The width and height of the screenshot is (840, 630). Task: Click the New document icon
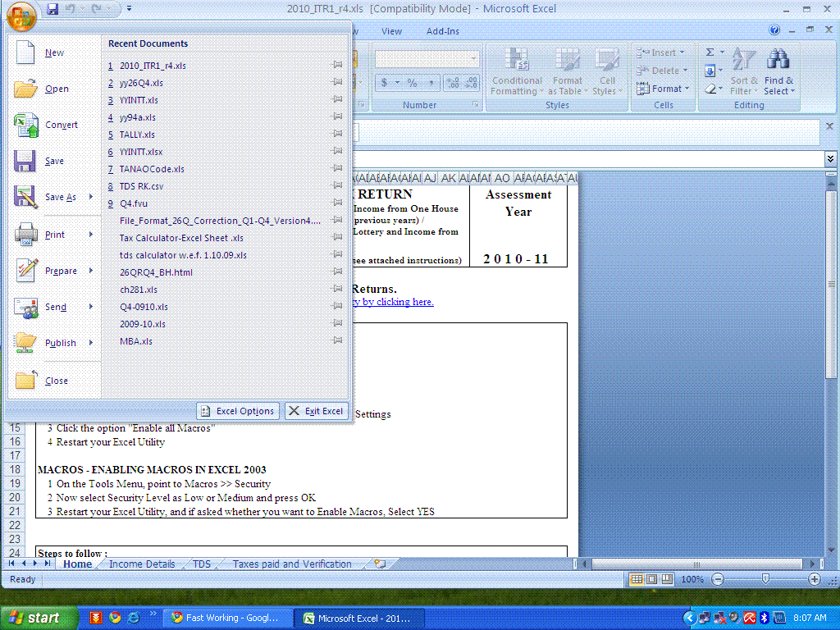click(x=25, y=52)
